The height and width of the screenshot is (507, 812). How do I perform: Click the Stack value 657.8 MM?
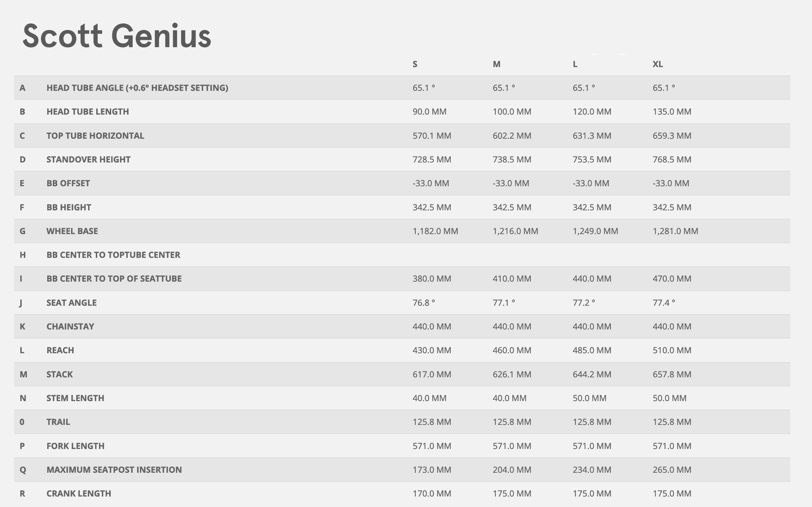(x=672, y=374)
